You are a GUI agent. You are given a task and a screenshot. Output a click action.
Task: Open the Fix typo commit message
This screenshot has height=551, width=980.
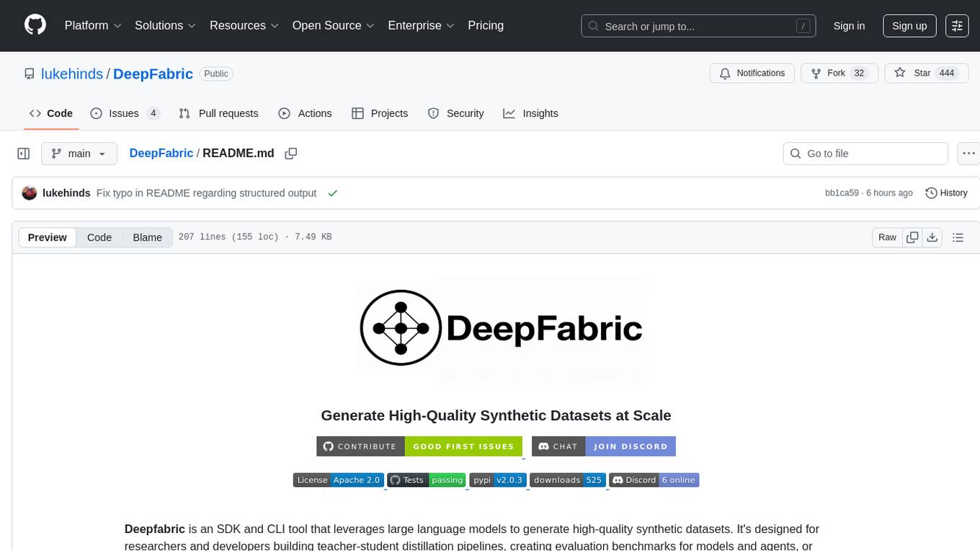[206, 193]
